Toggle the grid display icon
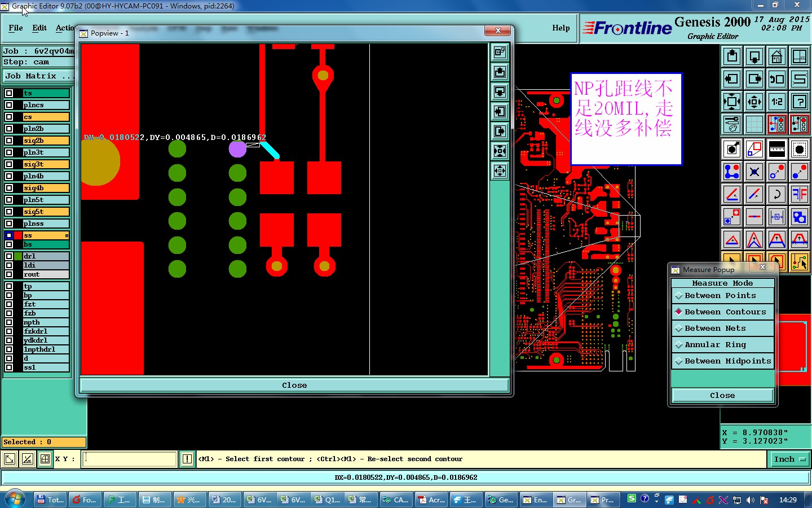 click(x=754, y=124)
